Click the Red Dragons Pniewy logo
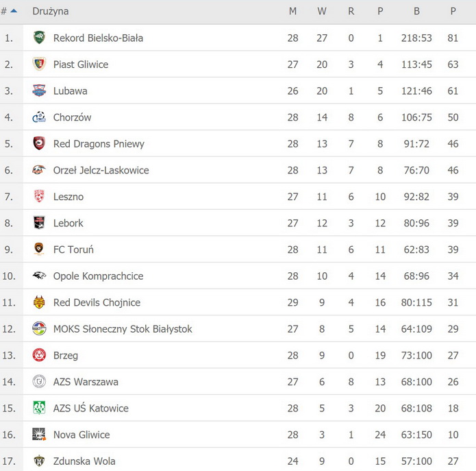 39,144
